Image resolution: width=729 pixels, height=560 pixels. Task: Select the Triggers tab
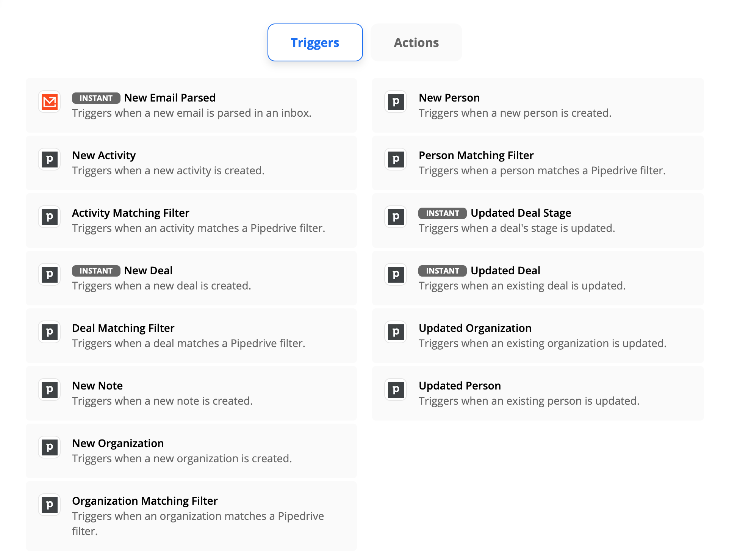315,42
